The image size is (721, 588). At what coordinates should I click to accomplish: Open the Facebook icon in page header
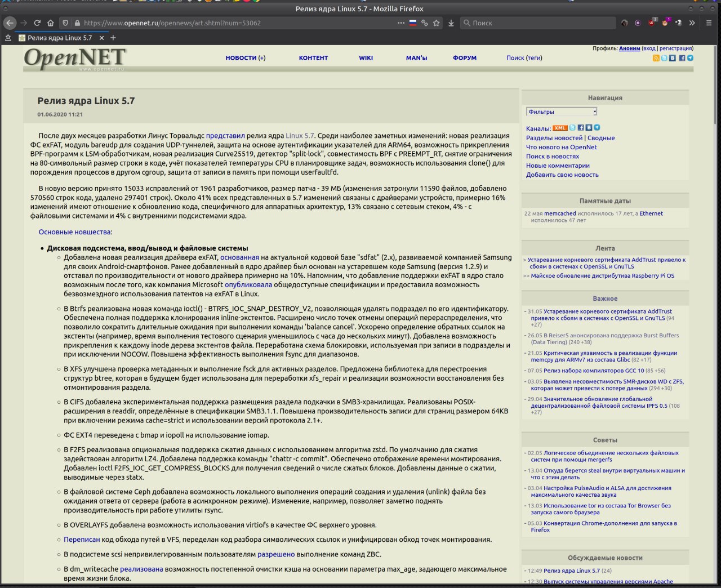[x=682, y=58]
